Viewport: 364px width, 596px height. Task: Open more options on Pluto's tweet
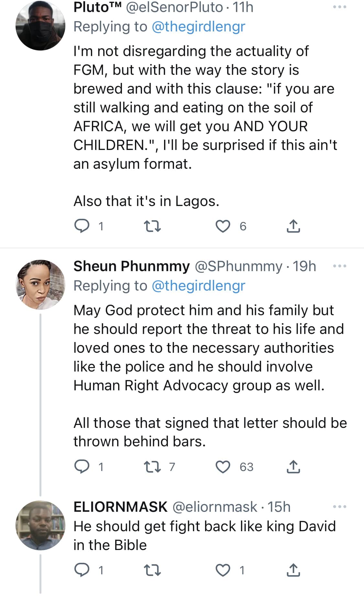[340, 7]
